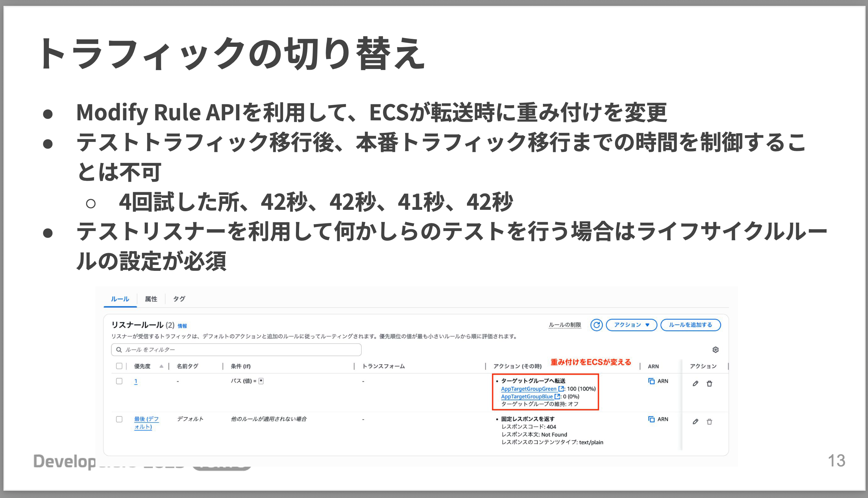Image resolution: width=868 pixels, height=498 pixels.
Task: Sort by 優先度 column arrow
Action: pyautogui.click(x=161, y=366)
